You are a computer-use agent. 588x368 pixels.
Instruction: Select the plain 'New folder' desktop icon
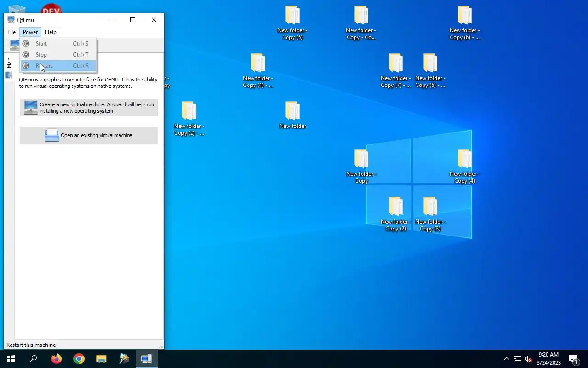pos(292,115)
